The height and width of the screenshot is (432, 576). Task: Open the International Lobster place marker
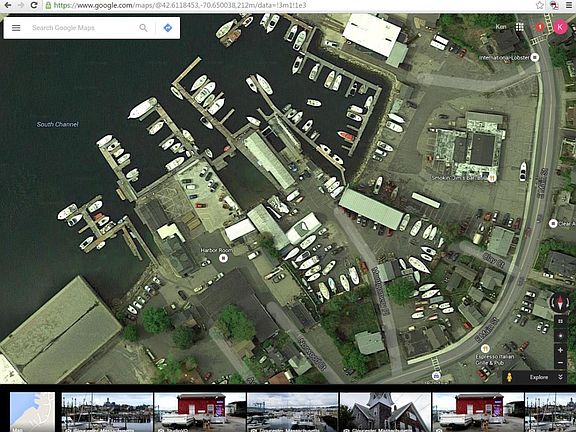[535, 57]
